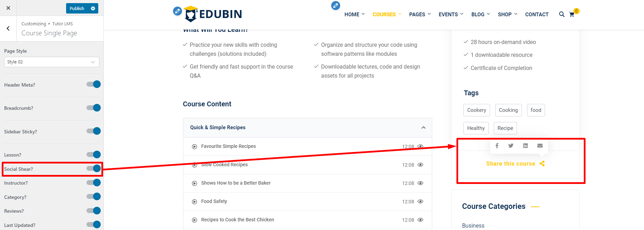This screenshot has width=644, height=230.
Task: Open the Page Style dropdown
Action: [52, 62]
